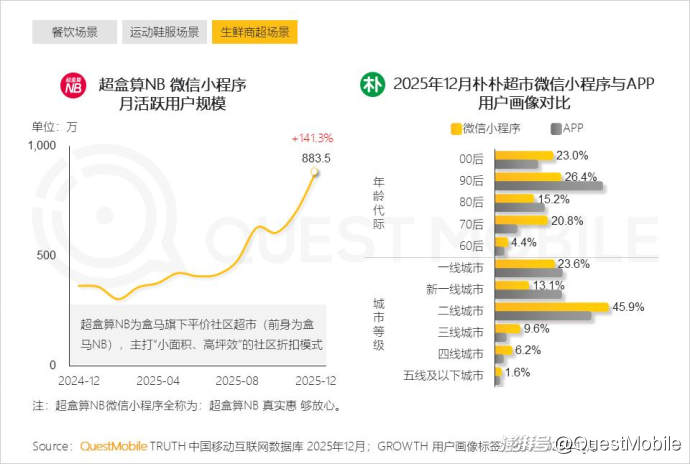Click the Weibo watermark logo at bottom
Screen dimensions: 690x464
(525, 443)
